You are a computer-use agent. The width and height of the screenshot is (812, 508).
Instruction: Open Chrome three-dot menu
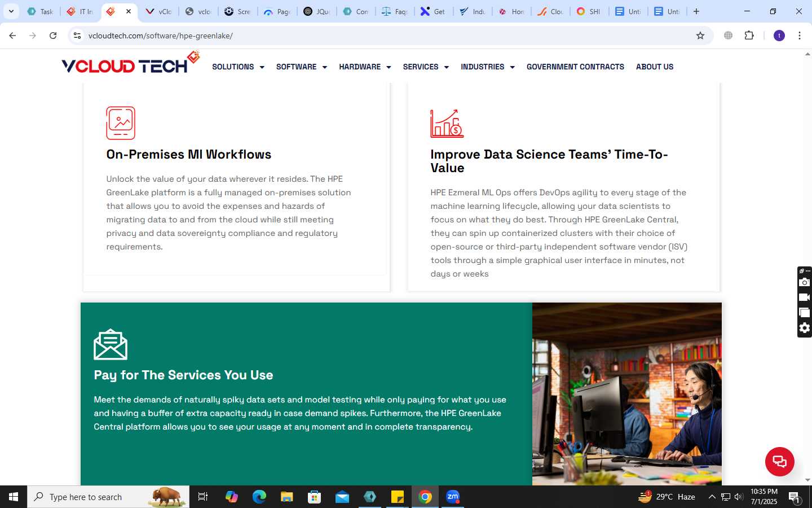coord(800,36)
